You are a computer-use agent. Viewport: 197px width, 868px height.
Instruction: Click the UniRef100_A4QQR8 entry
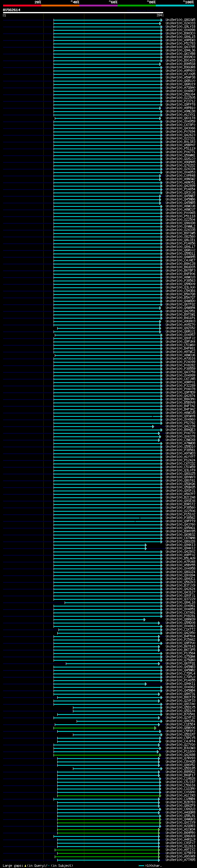(180, 812)
